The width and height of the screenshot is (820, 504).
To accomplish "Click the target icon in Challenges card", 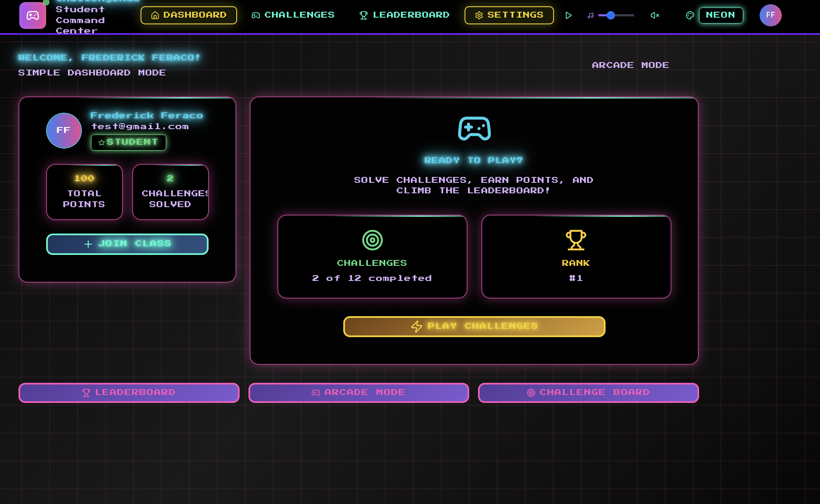I will (x=372, y=240).
